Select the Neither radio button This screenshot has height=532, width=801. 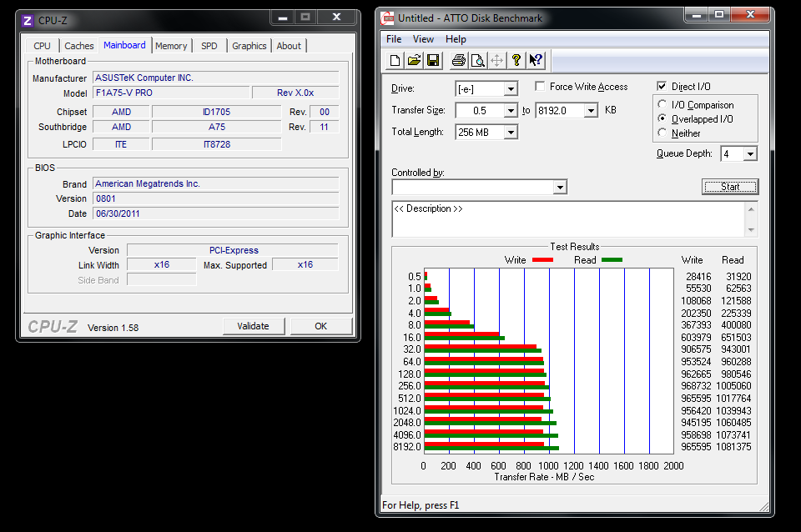tap(662, 133)
